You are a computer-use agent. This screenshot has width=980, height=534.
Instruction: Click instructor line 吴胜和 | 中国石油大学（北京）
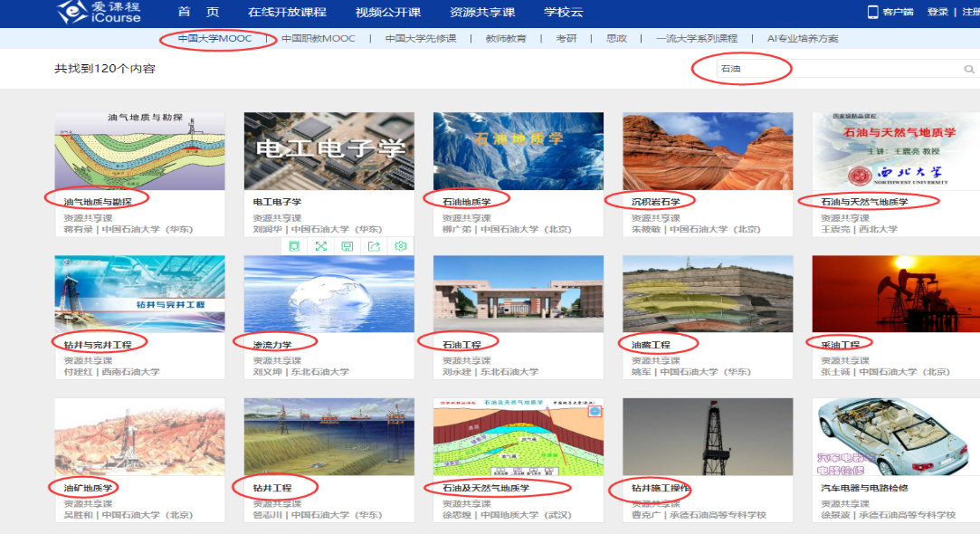click(128, 515)
